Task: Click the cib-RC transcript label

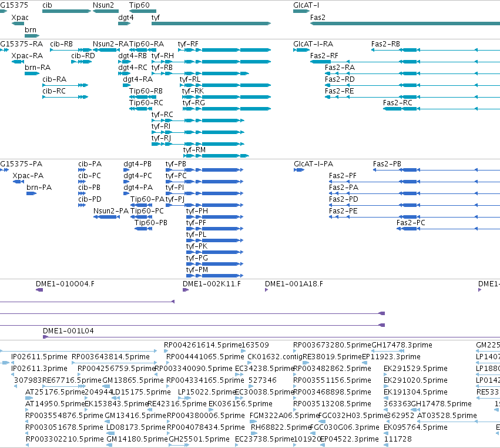Action: [x=54, y=91]
